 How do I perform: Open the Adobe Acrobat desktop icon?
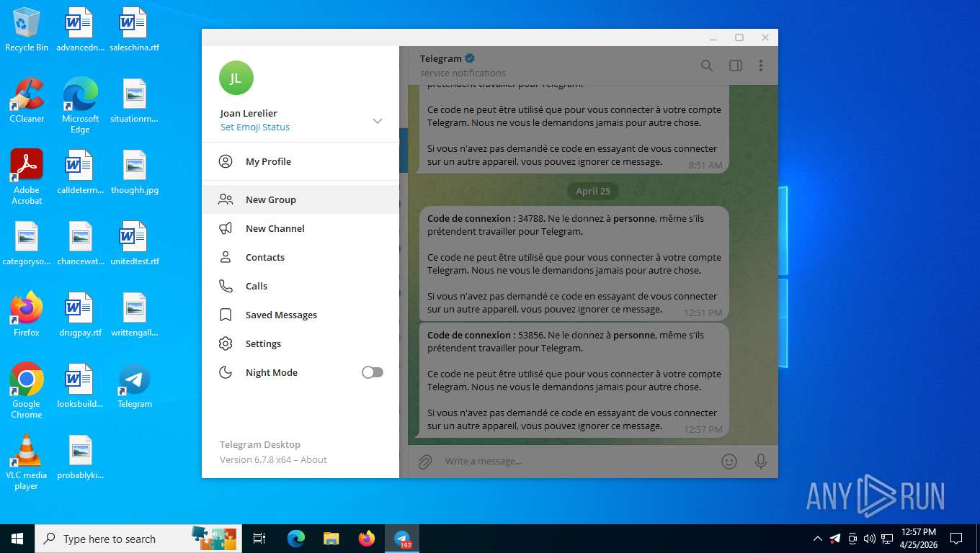(x=27, y=177)
